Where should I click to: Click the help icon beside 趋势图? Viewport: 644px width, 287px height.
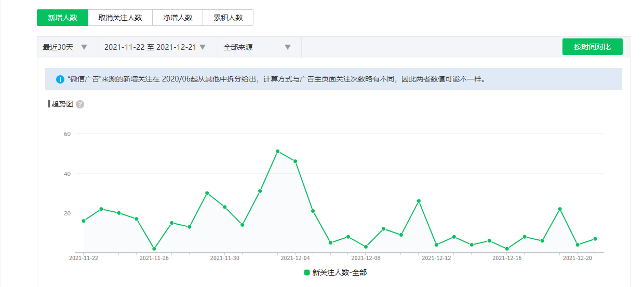tap(80, 104)
